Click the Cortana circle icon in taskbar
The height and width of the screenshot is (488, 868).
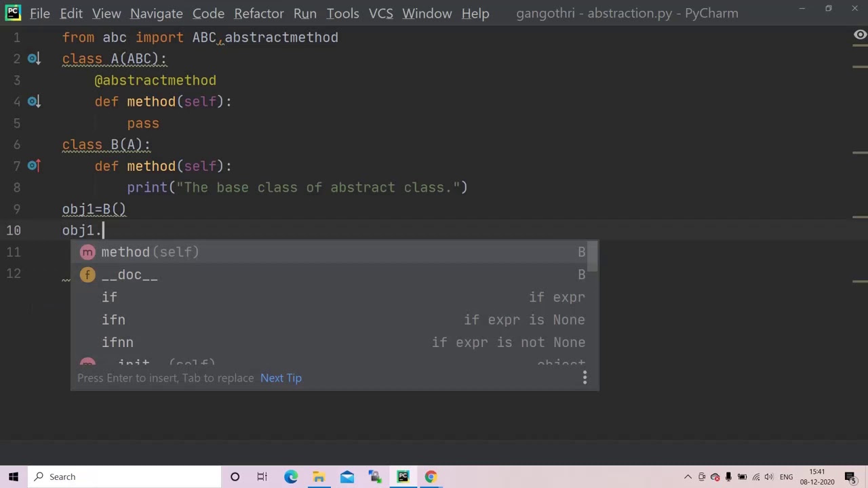tap(235, 476)
